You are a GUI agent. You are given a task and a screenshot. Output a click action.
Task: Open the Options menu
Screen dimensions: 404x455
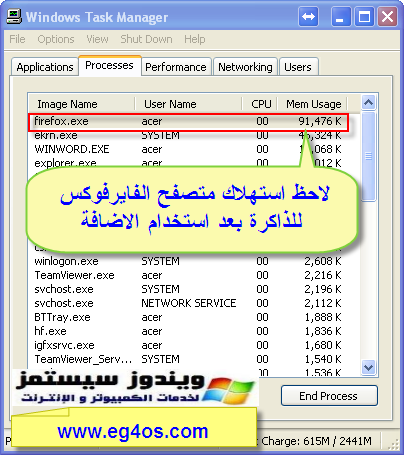click(56, 39)
